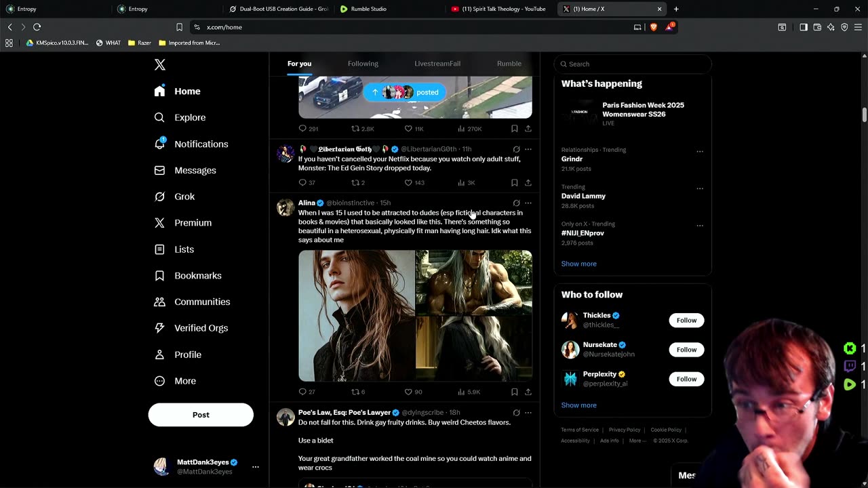Open the Communities section
The width and height of the screenshot is (868, 488).
tap(193, 302)
